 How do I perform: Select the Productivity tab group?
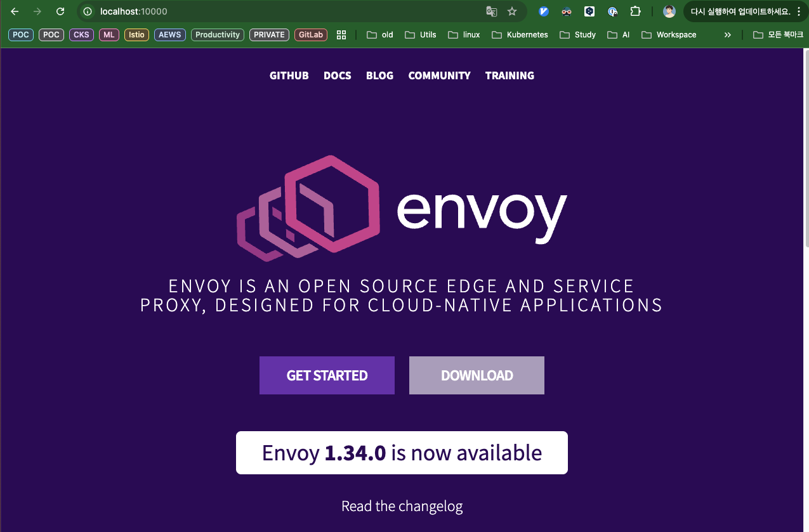pos(218,35)
